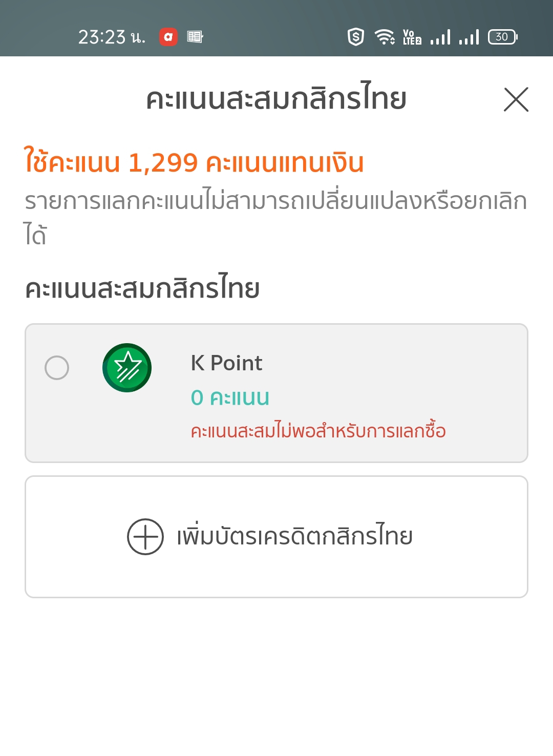Tap the shield security status icon
Screen dimensions: 553x756
[356, 37]
